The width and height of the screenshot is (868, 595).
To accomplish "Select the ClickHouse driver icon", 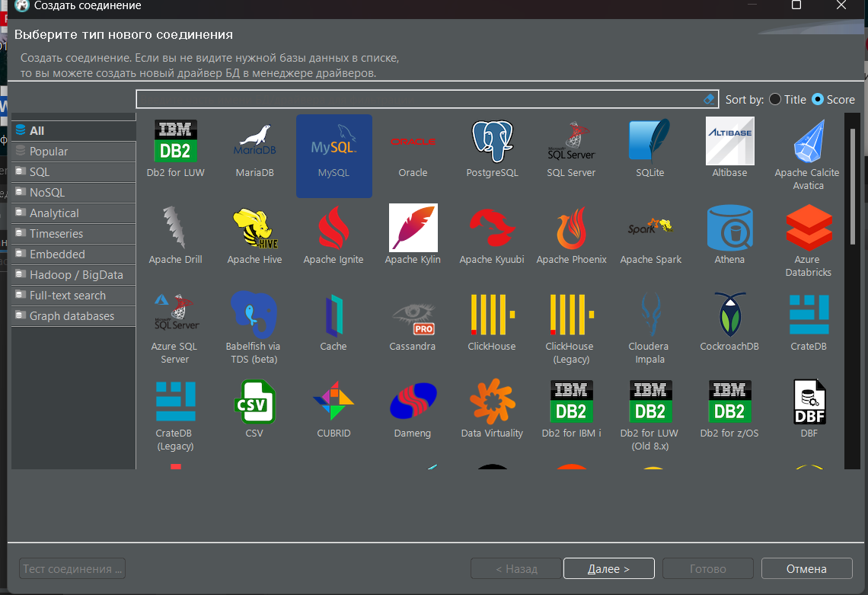I will coord(492,315).
